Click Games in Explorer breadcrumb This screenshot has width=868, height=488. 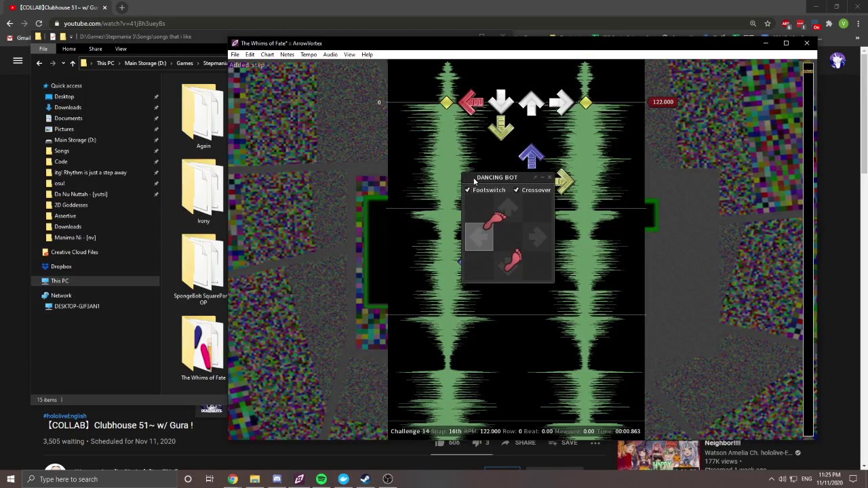point(184,63)
